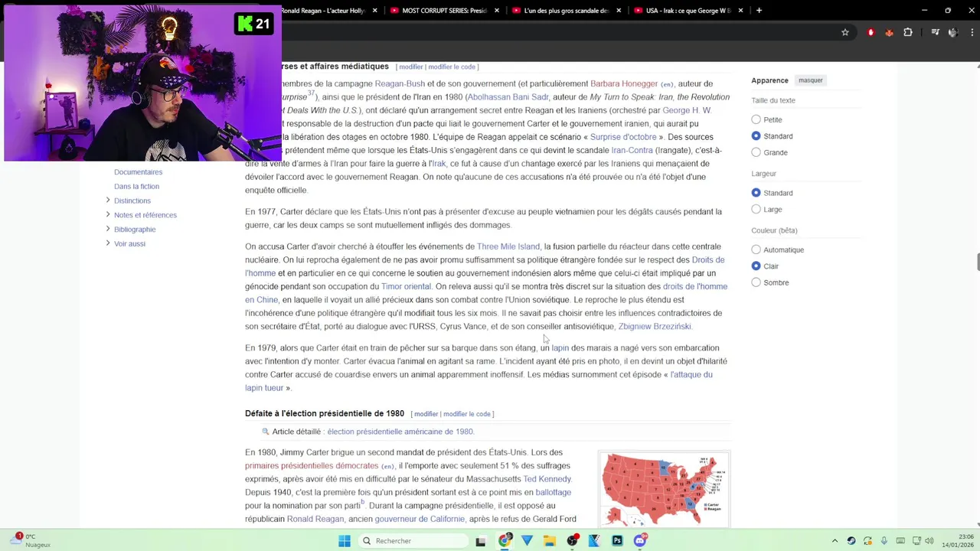Switch to the USA - Irak tab

pos(688,10)
